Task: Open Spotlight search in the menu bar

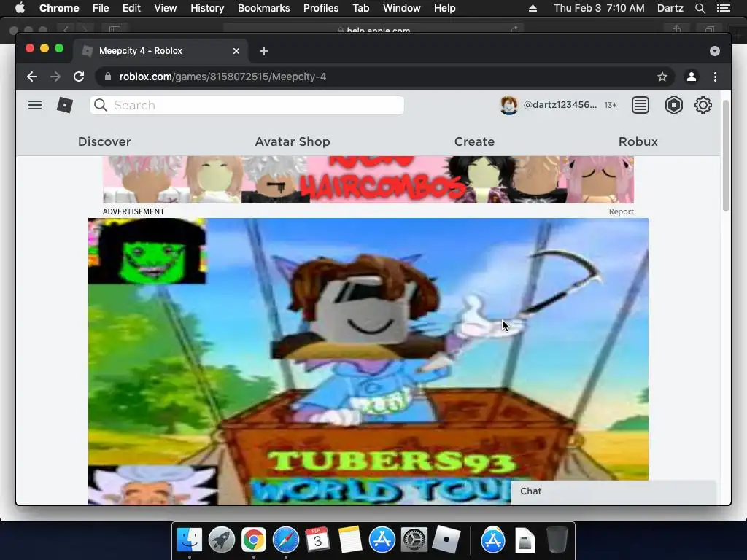Action: pyautogui.click(x=700, y=8)
